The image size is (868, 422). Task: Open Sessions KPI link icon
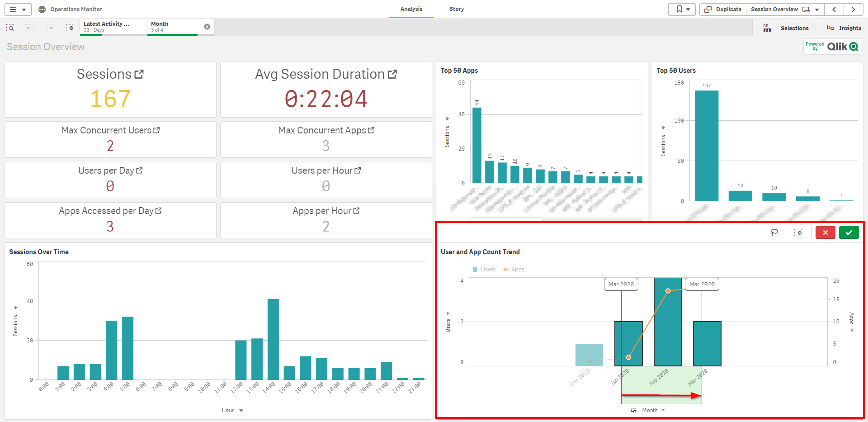[x=139, y=74]
